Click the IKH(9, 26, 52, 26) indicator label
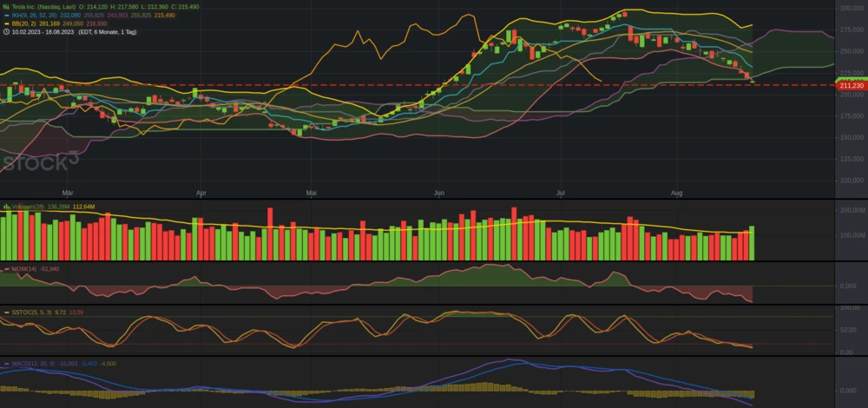This screenshot has width=868, height=408. point(35,16)
